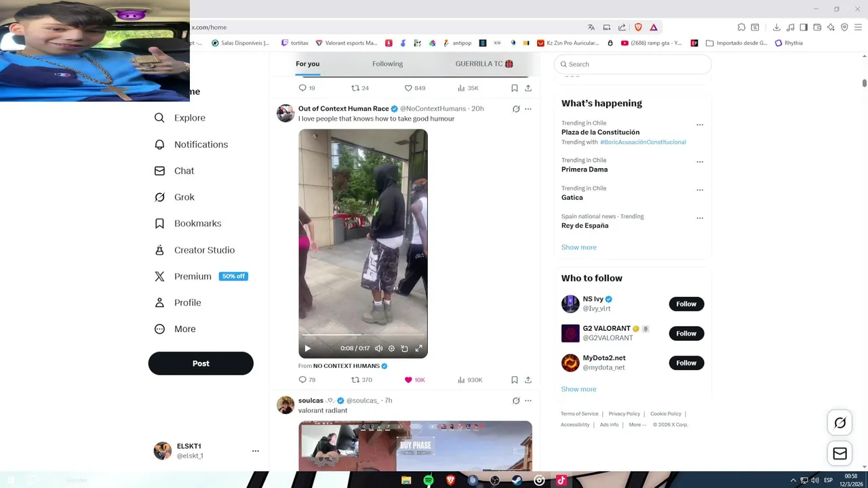Switch to the GUERRILLA TC tab

[x=484, y=64]
